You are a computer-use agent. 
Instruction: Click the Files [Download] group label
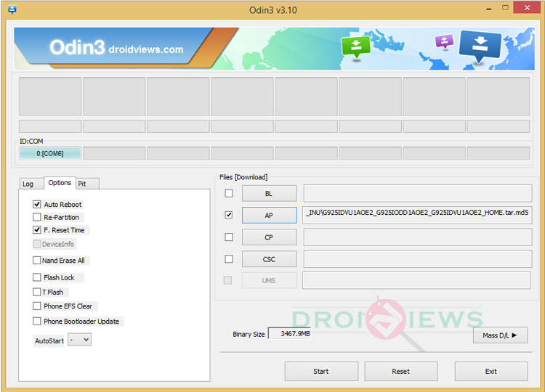tap(243, 177)
